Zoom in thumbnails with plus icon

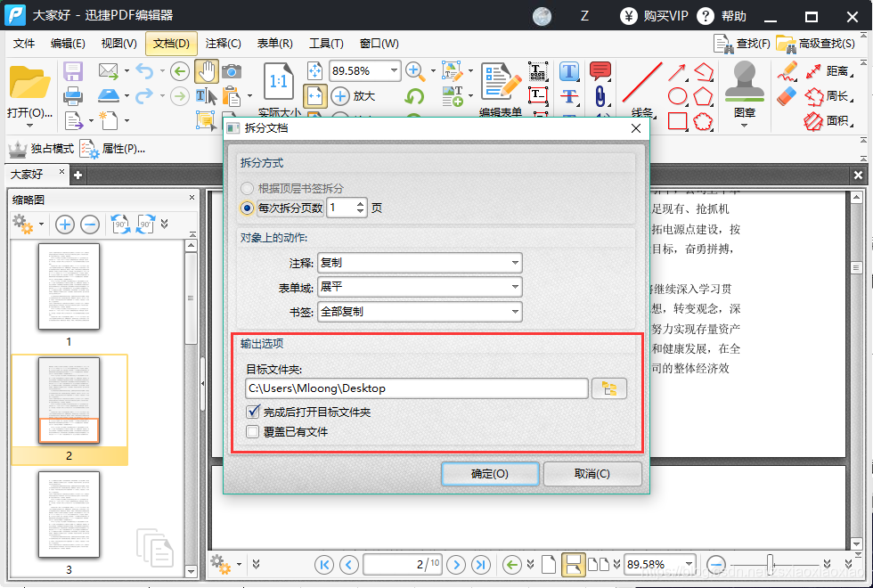(x=64, y=225)
